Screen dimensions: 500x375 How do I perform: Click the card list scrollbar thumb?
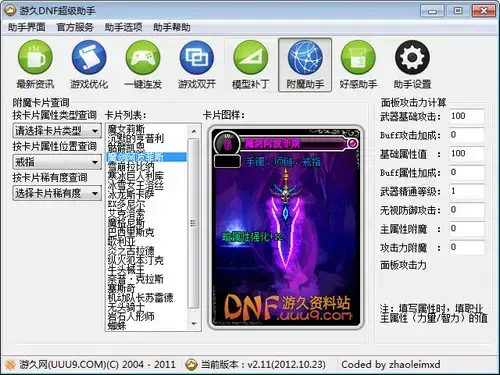pos(194,223)
